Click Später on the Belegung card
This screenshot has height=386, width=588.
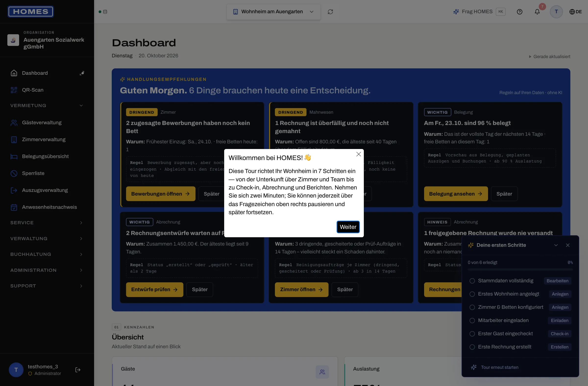point(504,194)
